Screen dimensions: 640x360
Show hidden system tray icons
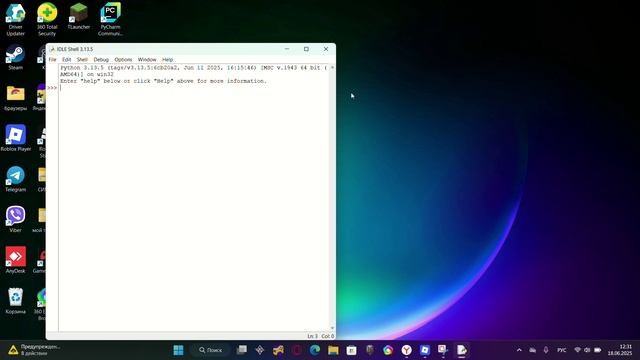[519, 350]
